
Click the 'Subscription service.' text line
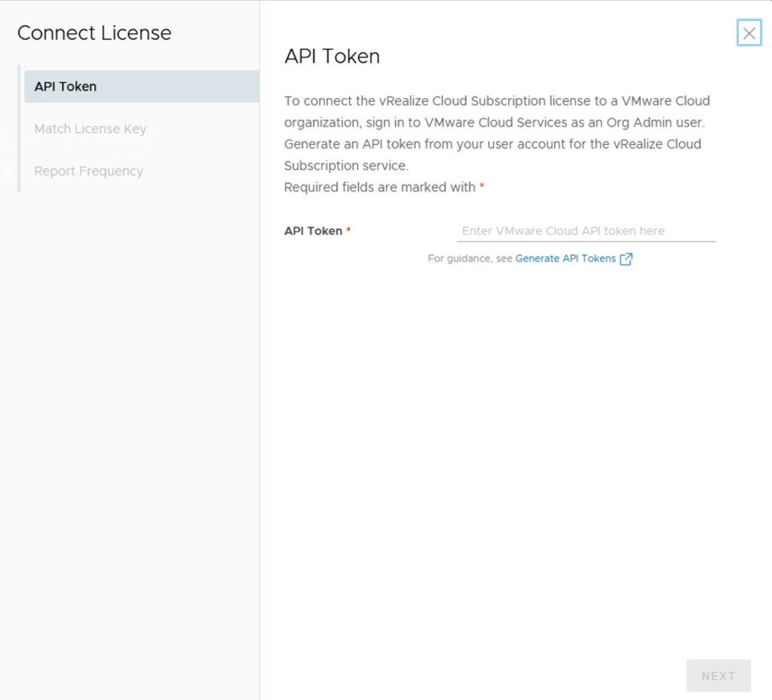(x=346, y=165)
